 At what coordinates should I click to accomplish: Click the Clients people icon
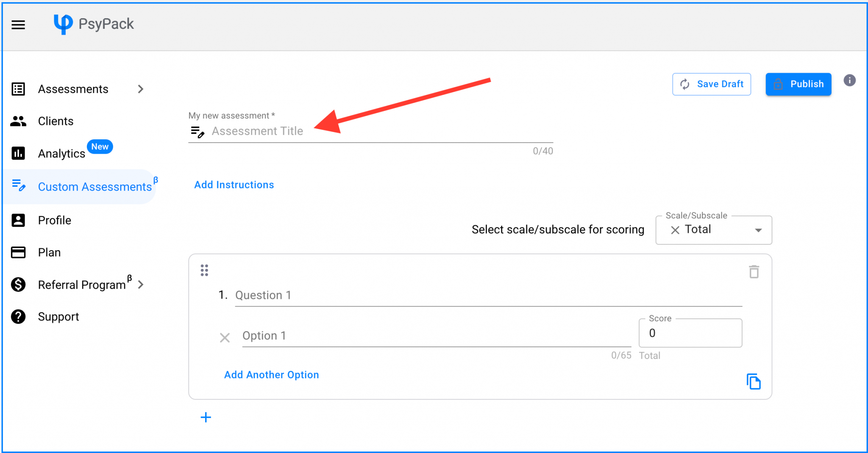pos(18,121)
